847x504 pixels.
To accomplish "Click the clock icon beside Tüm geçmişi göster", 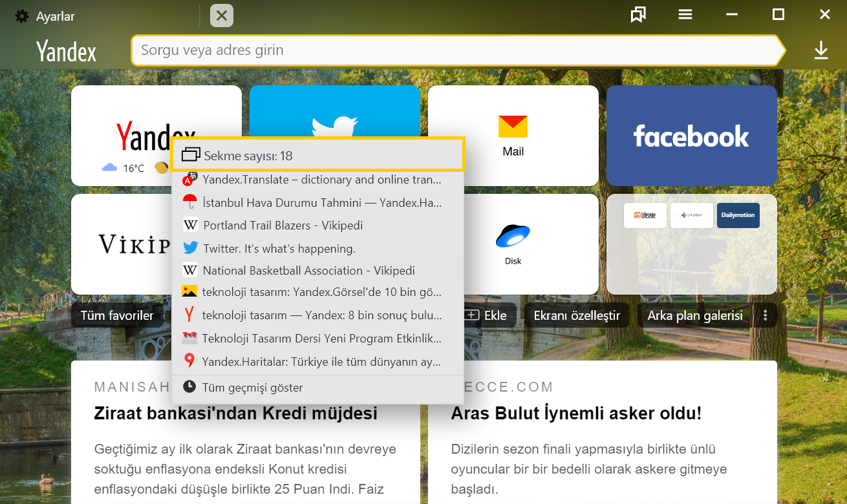I will click(189, 386).
